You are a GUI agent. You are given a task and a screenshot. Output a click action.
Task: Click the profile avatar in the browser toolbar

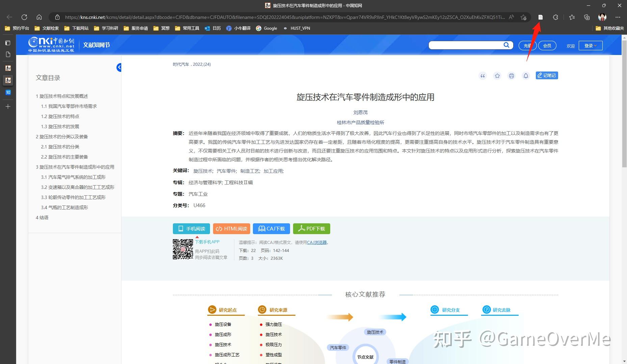point(602,17)
